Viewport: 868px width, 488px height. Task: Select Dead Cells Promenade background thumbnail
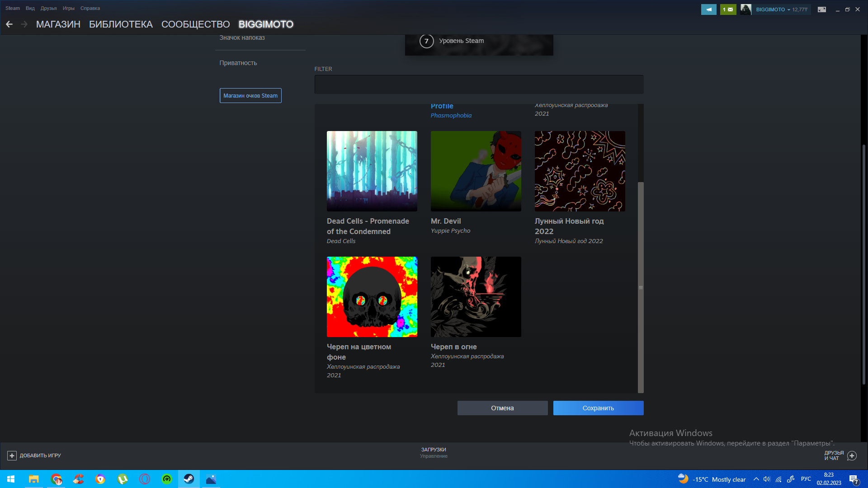pyautogui.click(x=372, y=171)
